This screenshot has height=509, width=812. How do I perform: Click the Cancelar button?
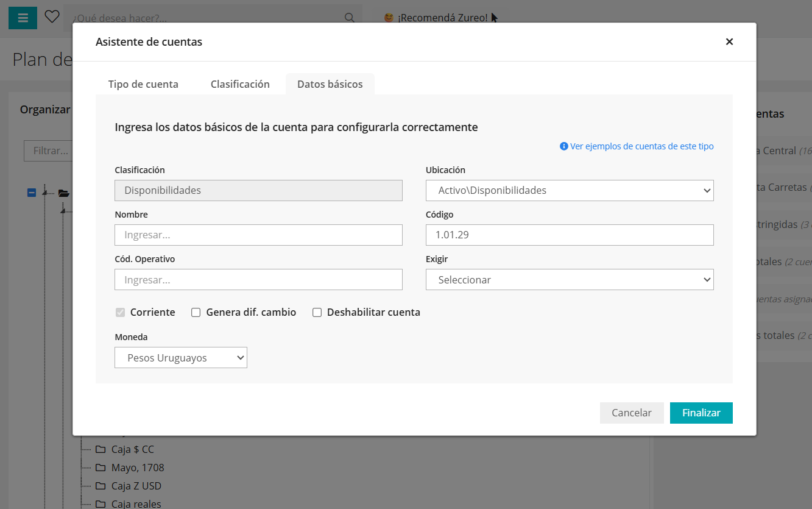pyautogui.click(x=632, y=413)
